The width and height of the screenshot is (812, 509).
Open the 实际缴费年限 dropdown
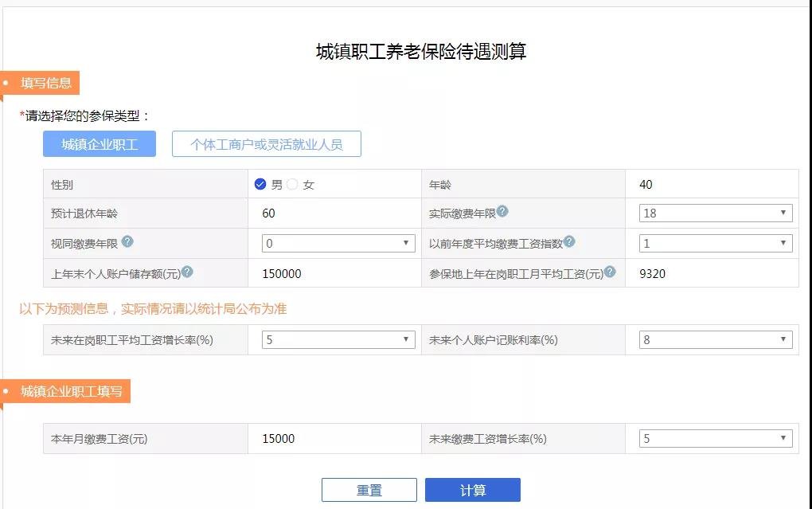tap(712, 213)
